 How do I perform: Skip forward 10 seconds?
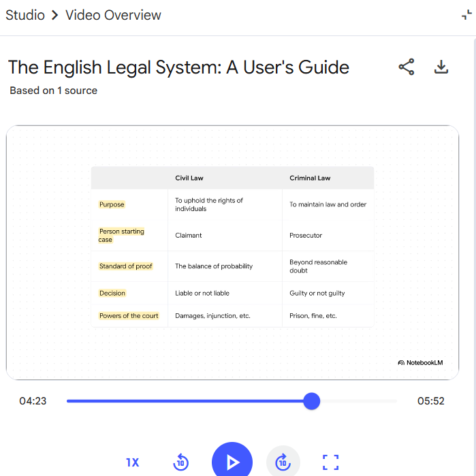[x=283, y=462]
